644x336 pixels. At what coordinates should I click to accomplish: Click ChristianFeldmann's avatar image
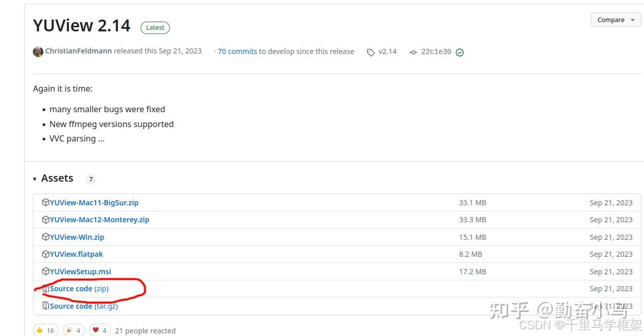[x=38, y=51]
